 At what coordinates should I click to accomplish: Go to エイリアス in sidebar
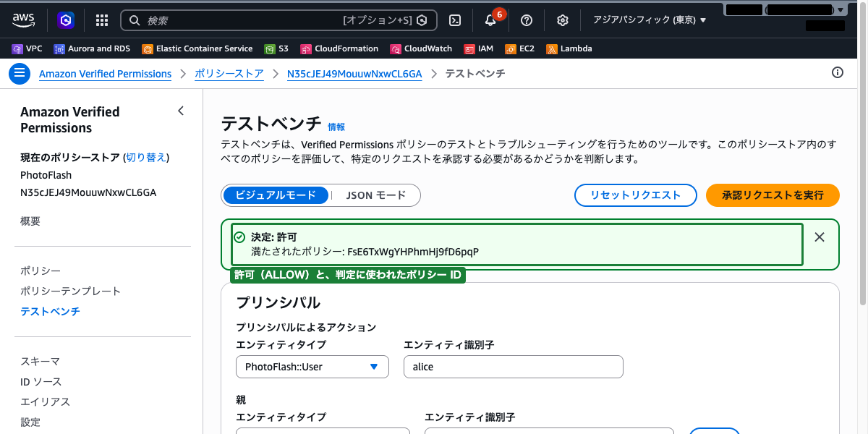[x=45, y=401]
